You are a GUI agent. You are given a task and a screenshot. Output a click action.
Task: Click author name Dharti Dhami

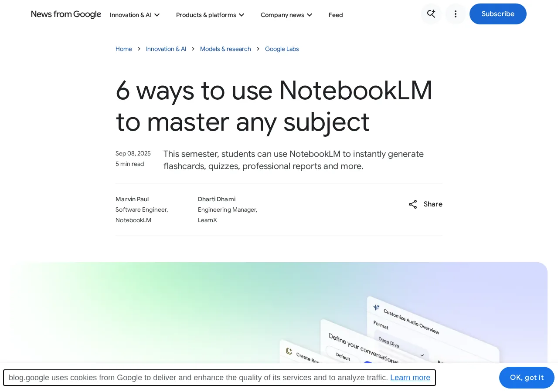(x=217, y=199)
